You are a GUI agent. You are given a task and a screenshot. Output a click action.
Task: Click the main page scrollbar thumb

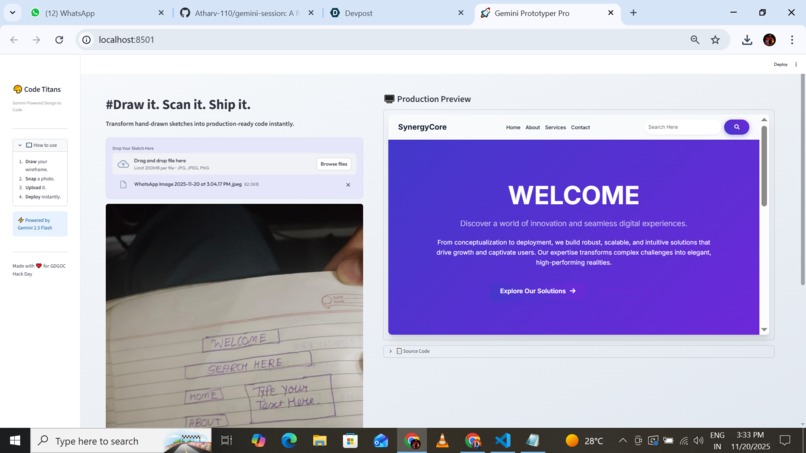tap(802, 179)
